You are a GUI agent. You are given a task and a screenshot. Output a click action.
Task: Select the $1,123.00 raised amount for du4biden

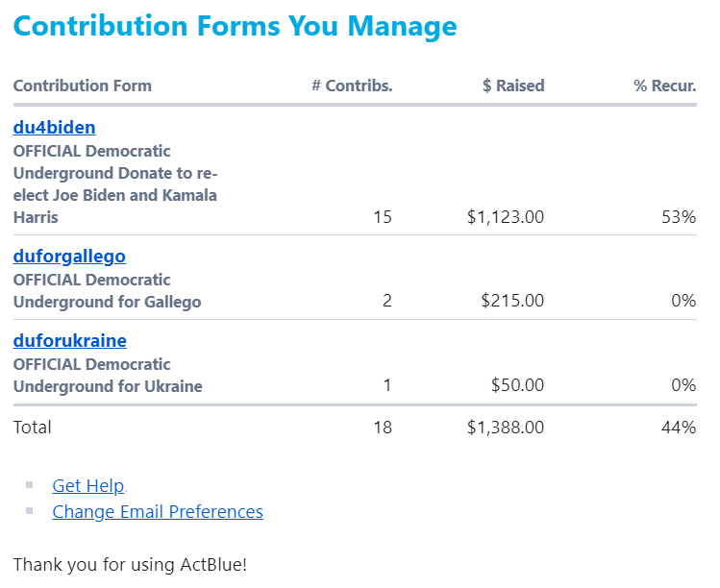pos(506,217)
